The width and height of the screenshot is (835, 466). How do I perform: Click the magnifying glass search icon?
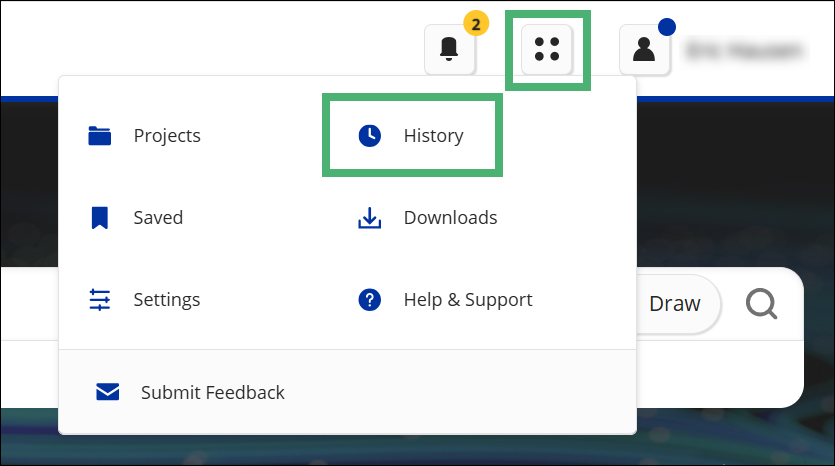tap(762, 304)
